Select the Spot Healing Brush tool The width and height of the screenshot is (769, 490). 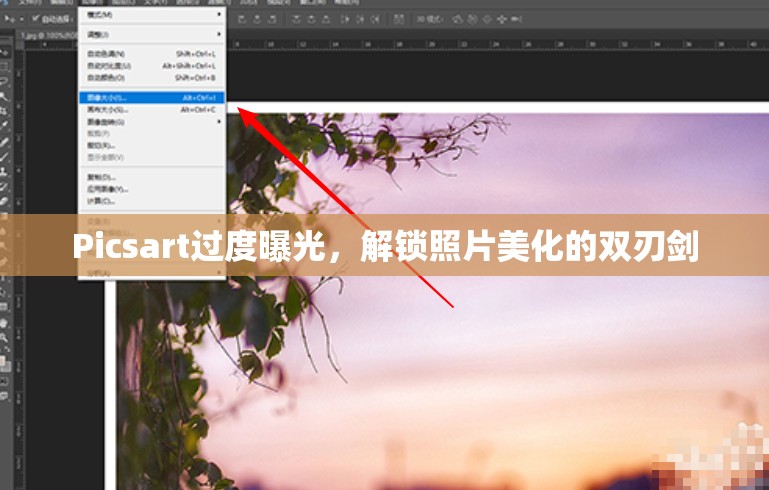5,142
